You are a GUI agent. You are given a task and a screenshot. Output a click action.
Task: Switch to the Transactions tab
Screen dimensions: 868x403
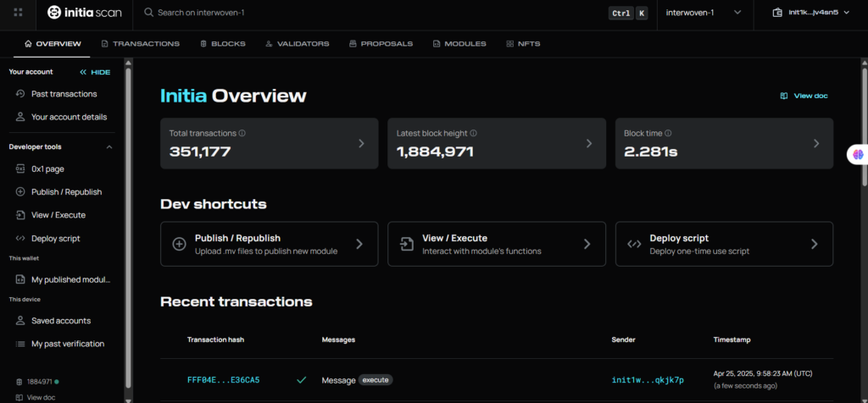tap(141, 44)
